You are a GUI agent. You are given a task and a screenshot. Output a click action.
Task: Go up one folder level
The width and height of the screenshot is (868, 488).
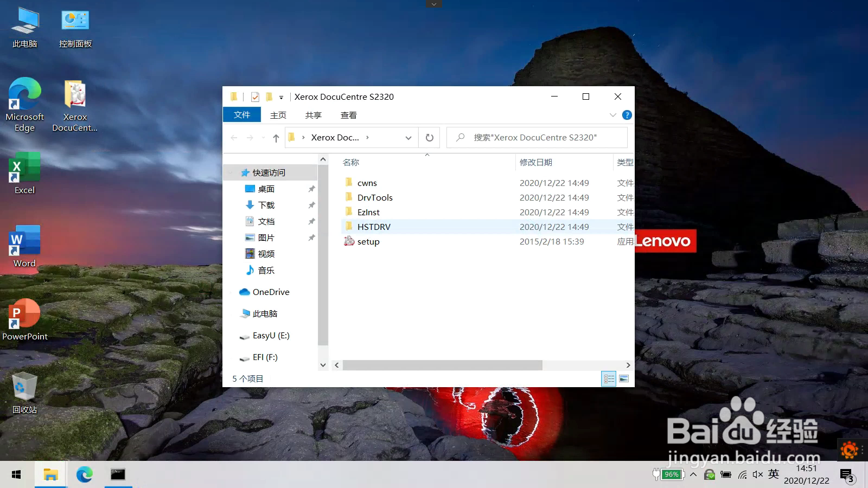point(276,138)
